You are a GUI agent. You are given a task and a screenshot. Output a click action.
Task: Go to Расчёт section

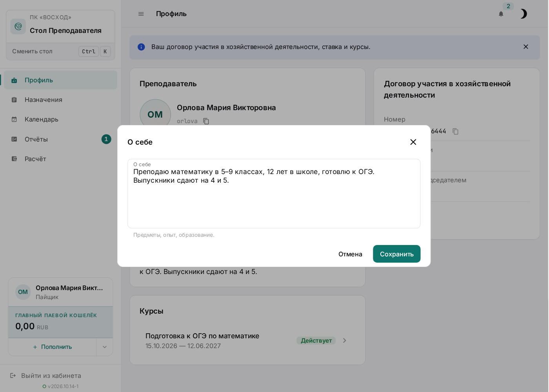(x=60, y=159)
